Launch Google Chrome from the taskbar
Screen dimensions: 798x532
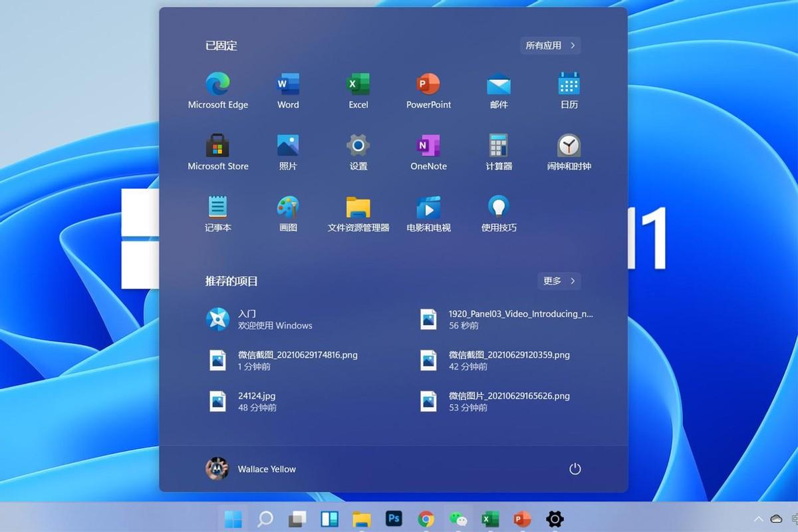(426, 519)
